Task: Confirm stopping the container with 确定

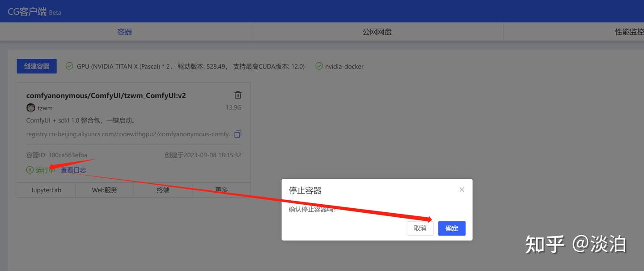Action: (452, 228)
